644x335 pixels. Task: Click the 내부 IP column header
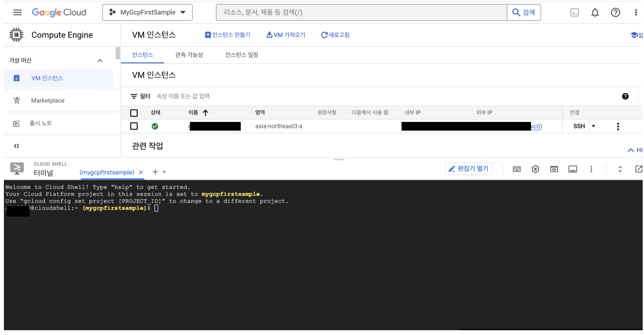(412, 112)
